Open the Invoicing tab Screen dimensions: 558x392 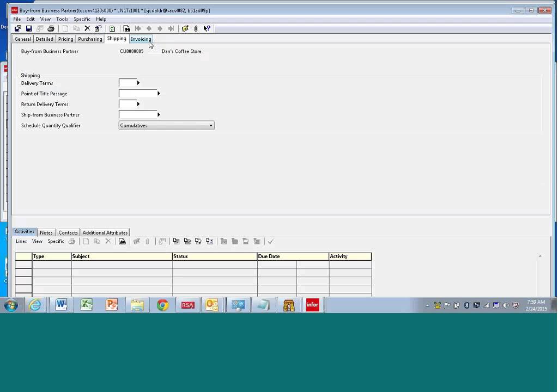[141, 39]
